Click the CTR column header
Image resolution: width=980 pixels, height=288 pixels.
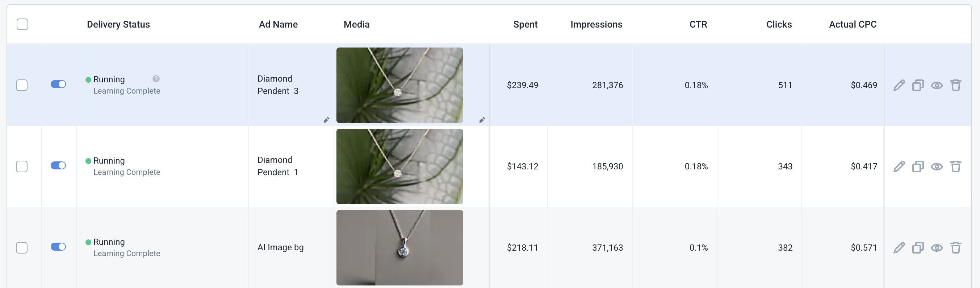(x=698, y=24)
